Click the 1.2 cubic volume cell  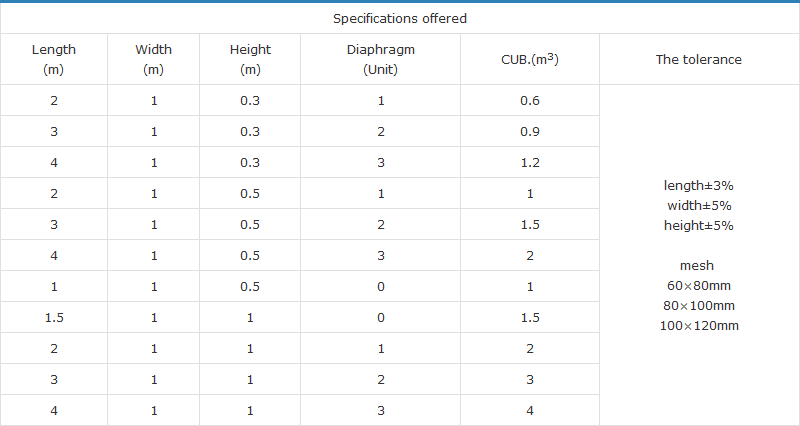click(530, 163)
